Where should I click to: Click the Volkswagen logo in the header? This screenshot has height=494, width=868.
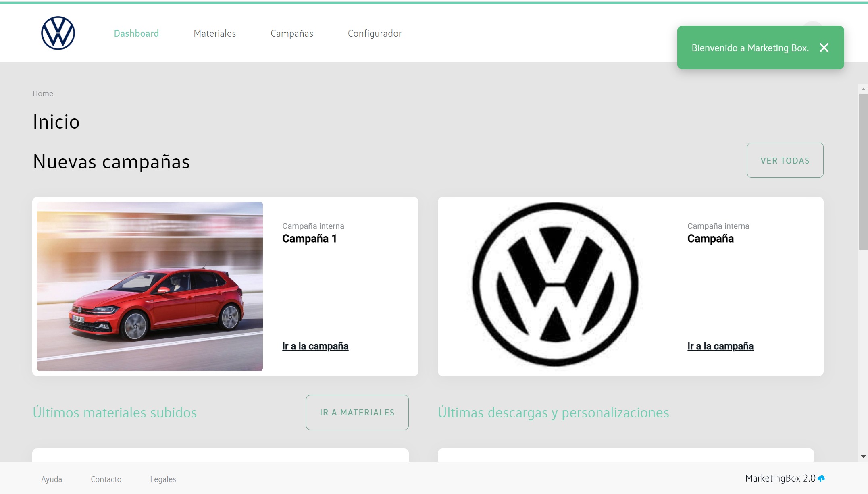pyautogui.click(x=58, y=33)
